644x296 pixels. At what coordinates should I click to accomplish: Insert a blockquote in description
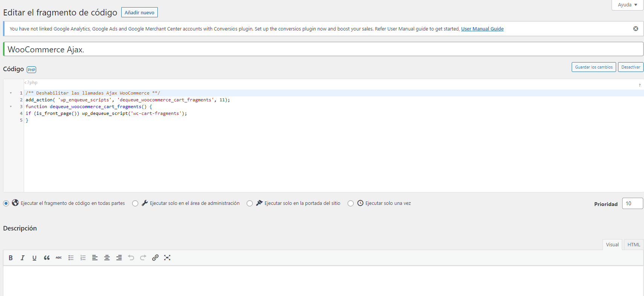click(47, 258)
